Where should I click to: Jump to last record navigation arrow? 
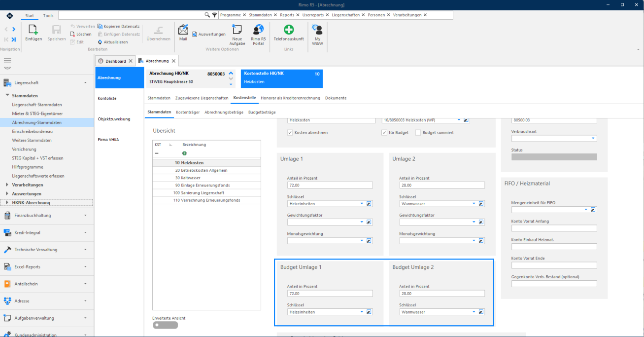tap(13, 39)
